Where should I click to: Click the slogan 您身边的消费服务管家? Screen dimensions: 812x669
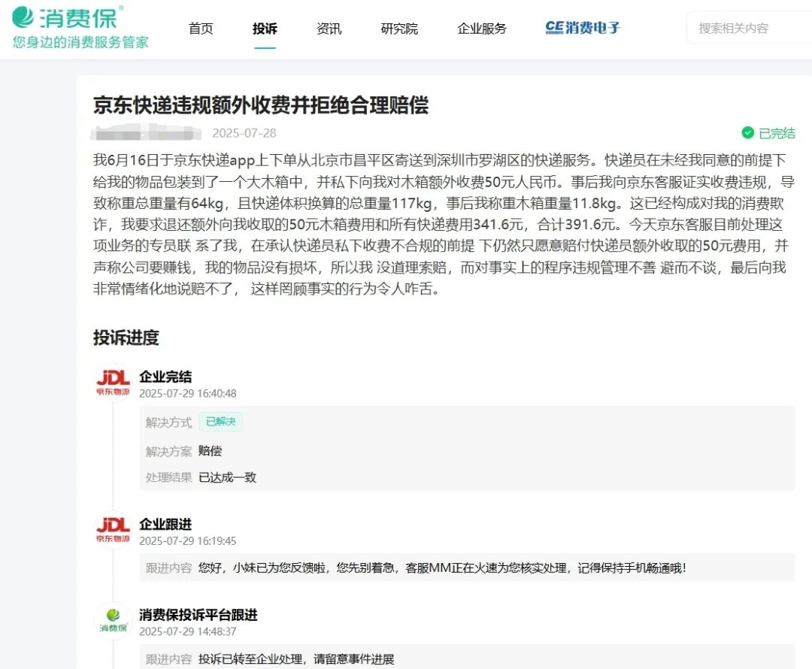[80, 42]
